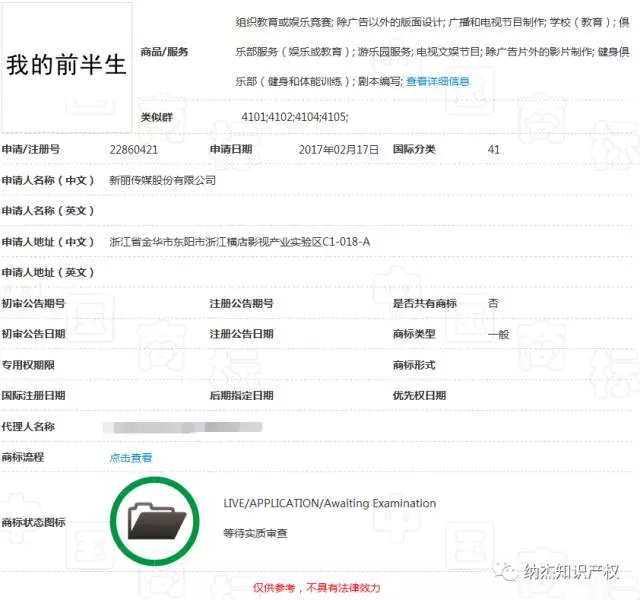The height and width of the screenshot is (600, 640).
Task: Click the WeChat logo beside 纳杰知识产权
Action: pos(508,573)
